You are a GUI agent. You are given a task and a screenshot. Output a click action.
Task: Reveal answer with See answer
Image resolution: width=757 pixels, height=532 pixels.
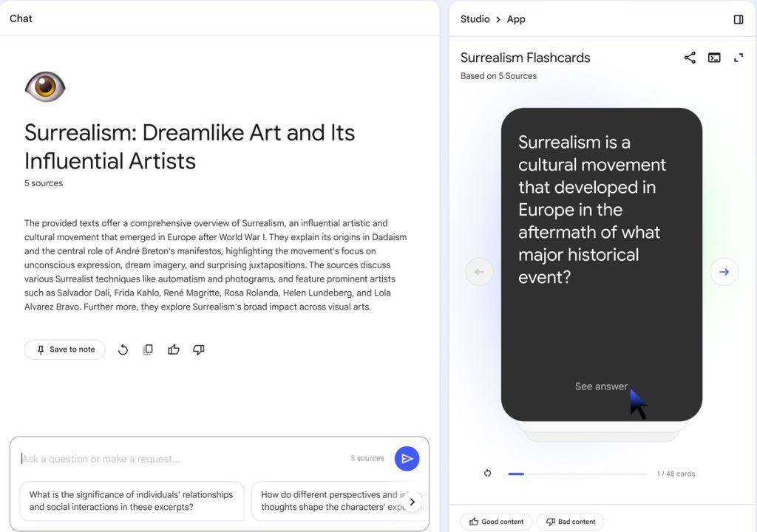pyautogui.click(x=601, y=386)
